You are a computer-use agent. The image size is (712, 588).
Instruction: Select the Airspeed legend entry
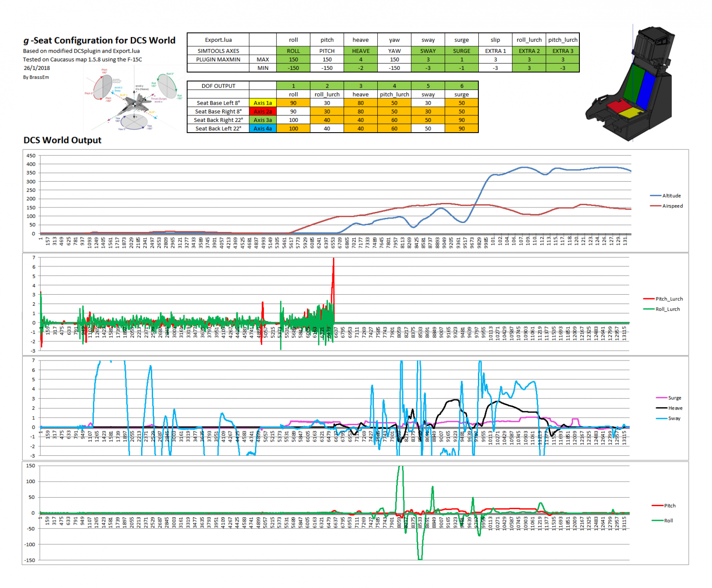click(666, 206)
